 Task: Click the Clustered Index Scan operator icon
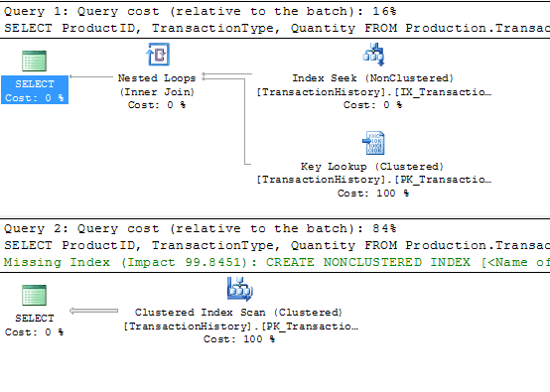tap(240, 289)
